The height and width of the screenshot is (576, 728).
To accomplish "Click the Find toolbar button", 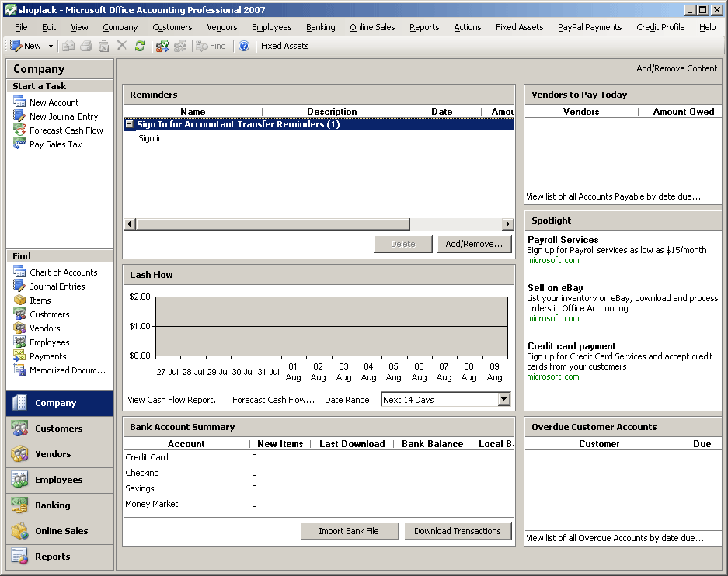I will [211, 46].
